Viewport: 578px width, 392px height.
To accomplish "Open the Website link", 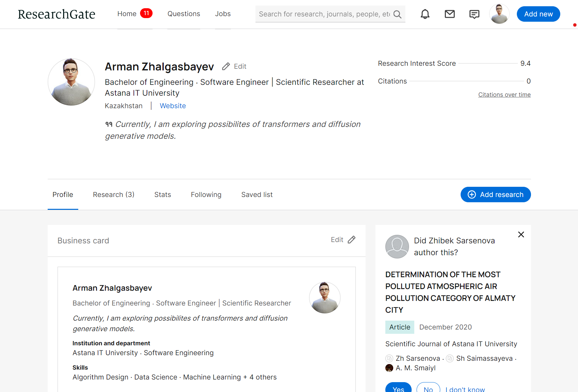I will [173, 106].
